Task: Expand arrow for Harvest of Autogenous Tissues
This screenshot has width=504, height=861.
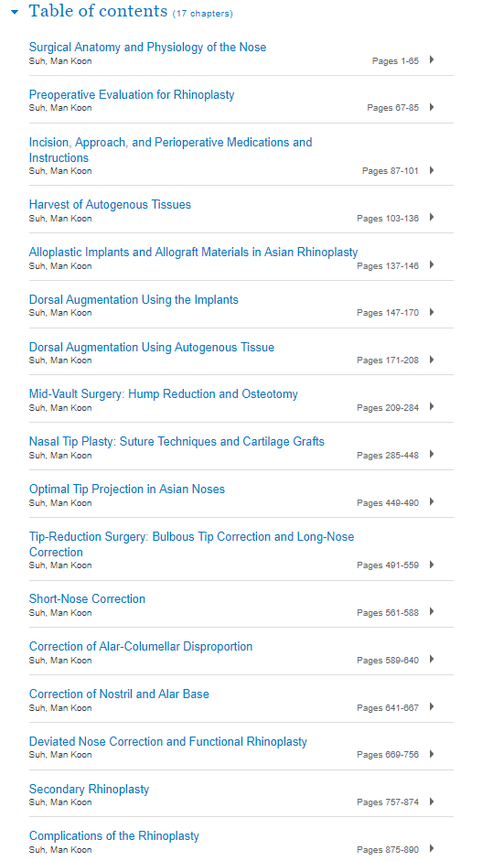Action: click(x=432, y=218)
